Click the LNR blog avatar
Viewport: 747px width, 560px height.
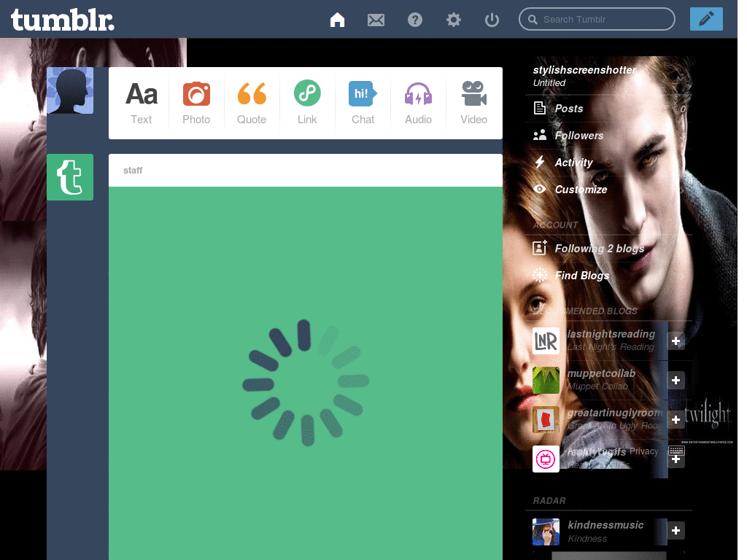coord(546,341)
